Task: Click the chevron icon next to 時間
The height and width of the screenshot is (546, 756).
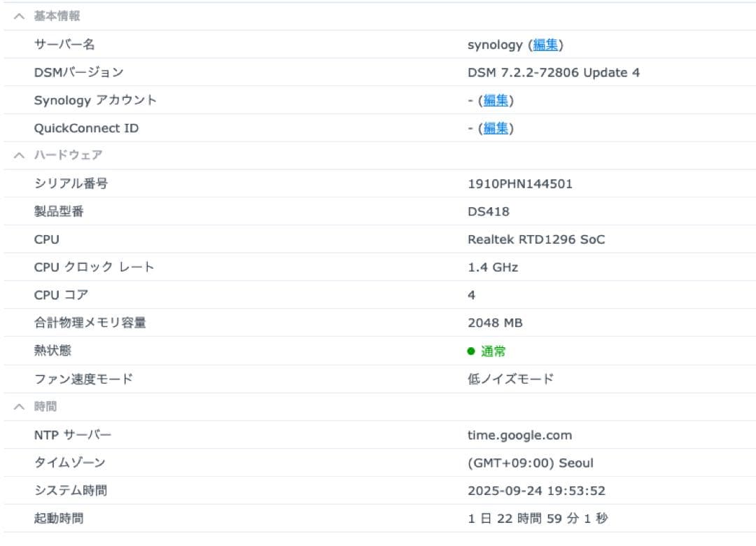Action: point(18,407)
